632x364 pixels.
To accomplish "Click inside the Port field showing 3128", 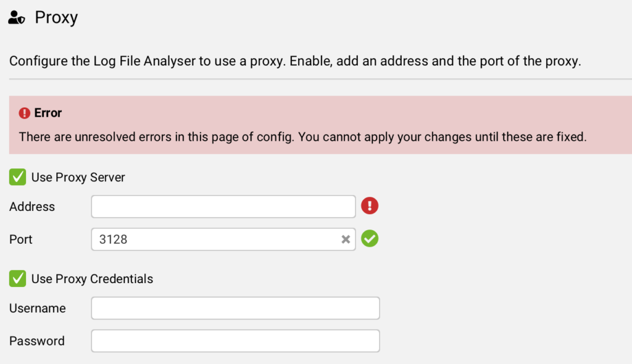I will pos(223,239).
